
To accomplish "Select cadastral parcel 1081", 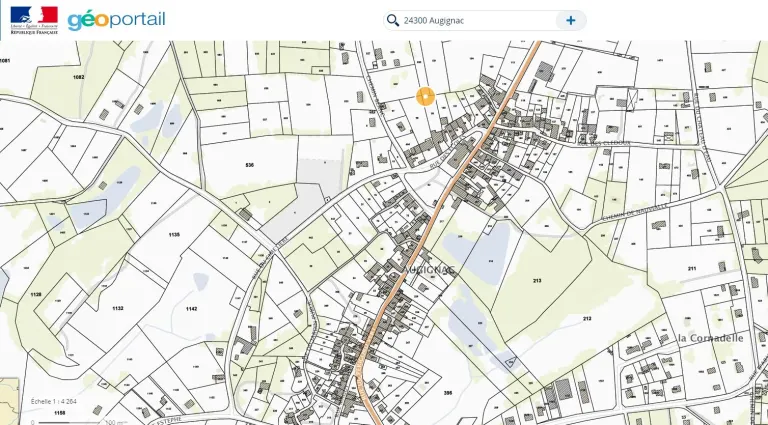I will (x=5, y=60).
